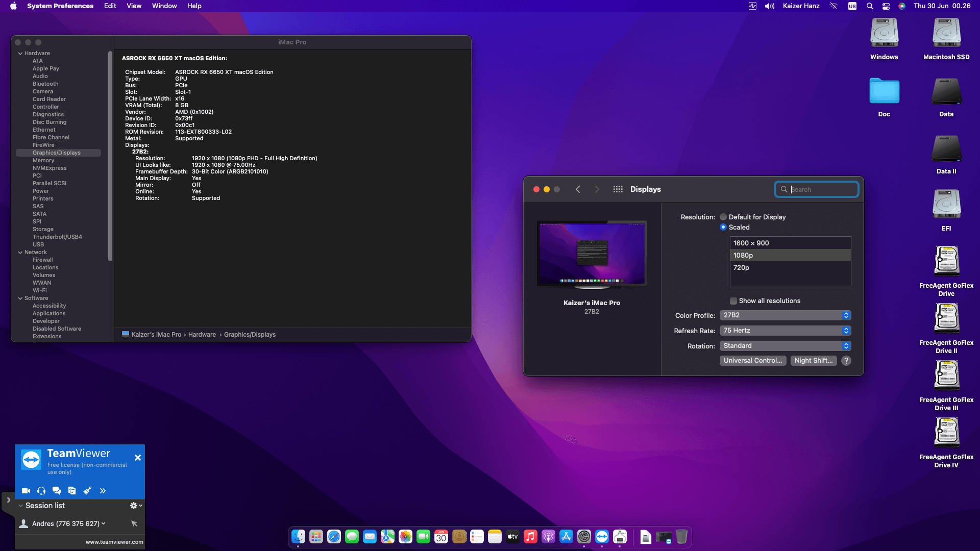Open Podcasts in the Dock
Screen dimensions: 980x551
pyautogui.click(x=549, y=537)
